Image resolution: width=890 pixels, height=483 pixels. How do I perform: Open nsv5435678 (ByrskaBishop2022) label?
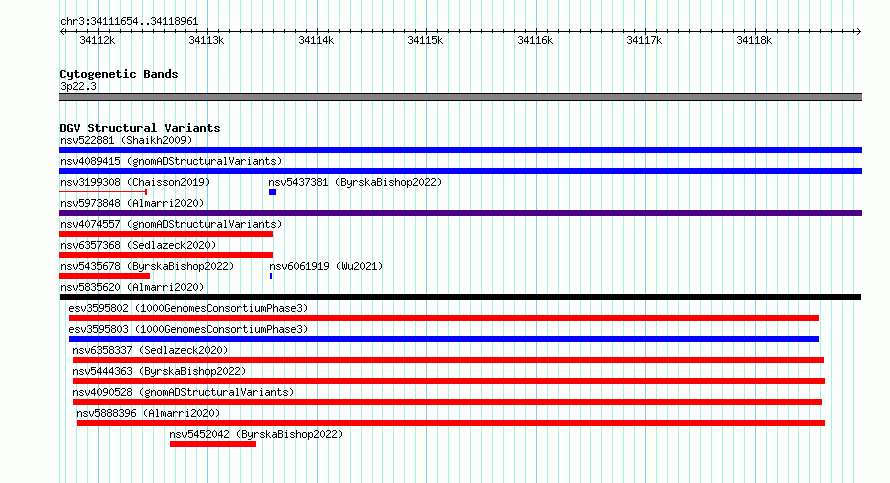(147, 266)
